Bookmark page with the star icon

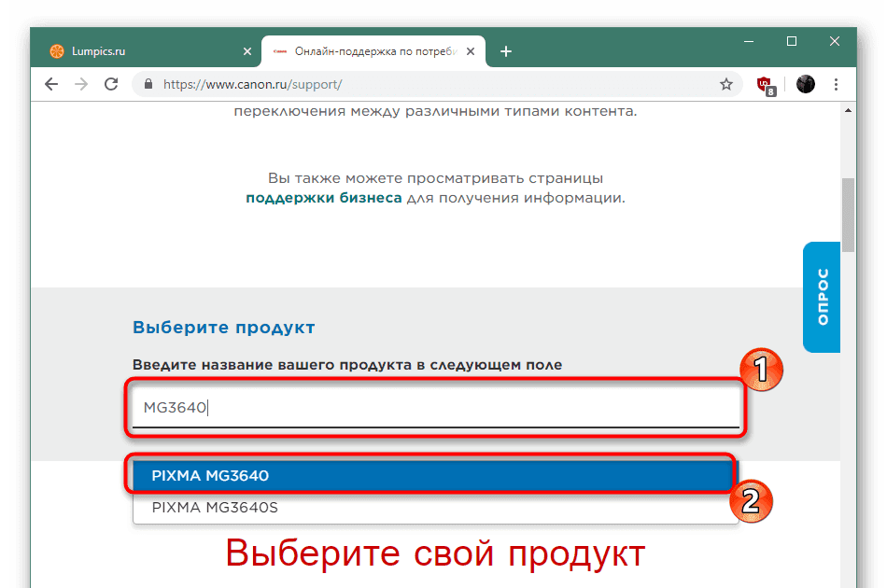tap(726, 84)
